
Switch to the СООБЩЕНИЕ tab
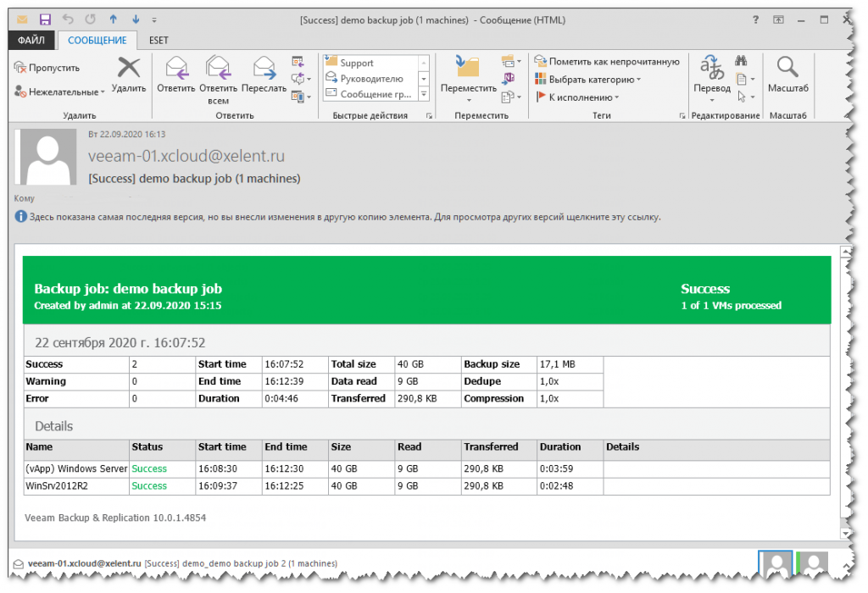pos(97,41)
